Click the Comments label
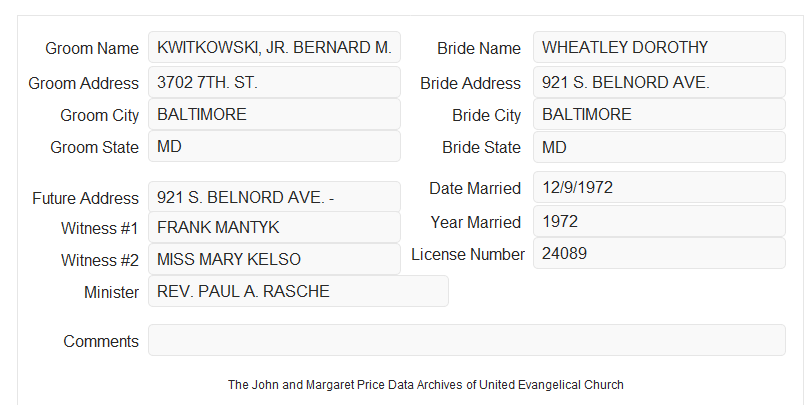The width and height of the screenshot is (805, 405). click(101, 341)
